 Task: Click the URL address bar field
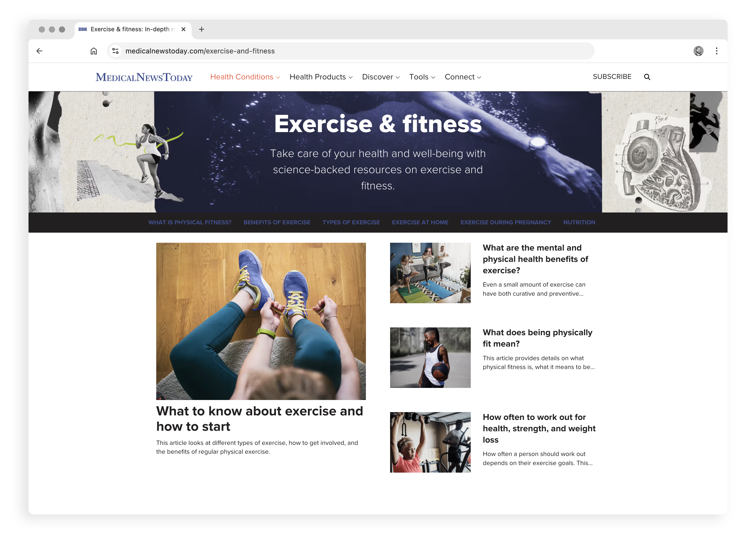tap(351, 51)
